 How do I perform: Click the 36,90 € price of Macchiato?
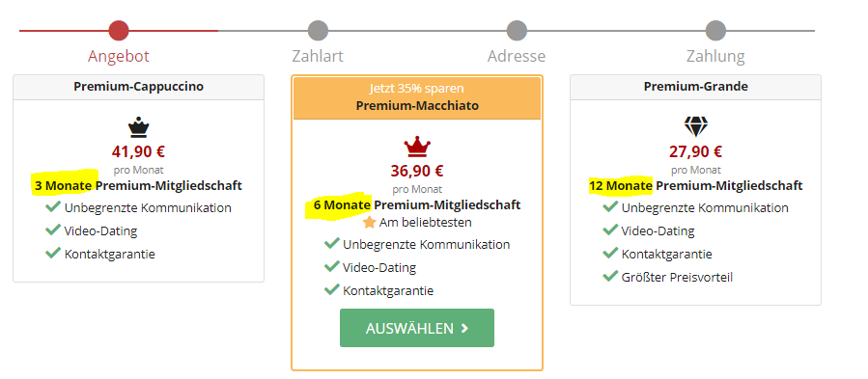coord(417,171)
